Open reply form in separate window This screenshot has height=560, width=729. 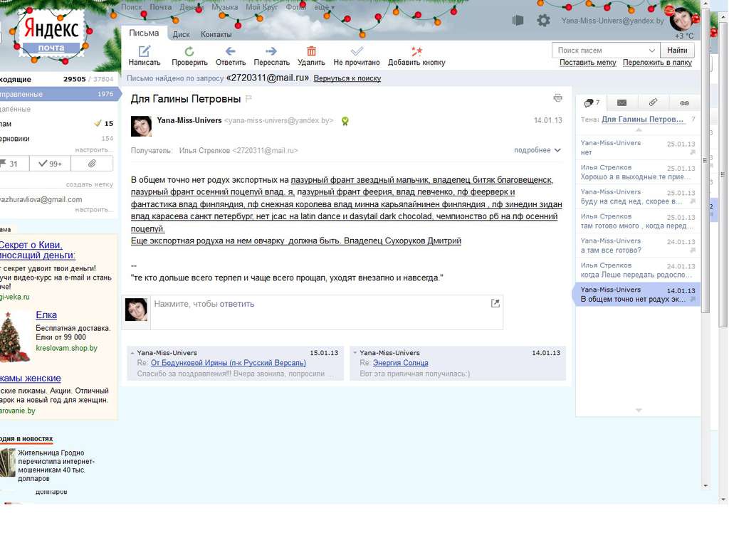click(x=495, y=303)
